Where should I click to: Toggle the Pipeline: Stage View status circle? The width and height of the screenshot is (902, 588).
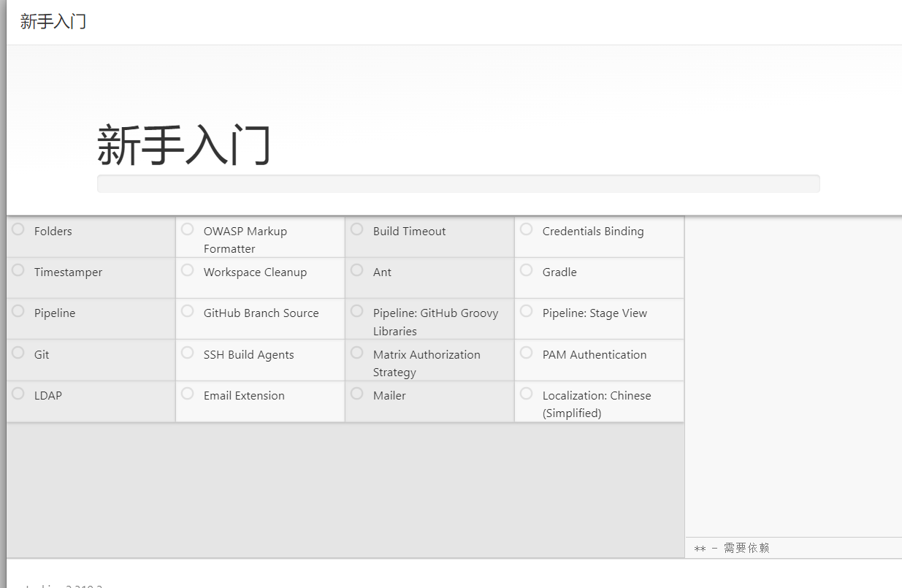pyautogui.click(x=527, y=311)
